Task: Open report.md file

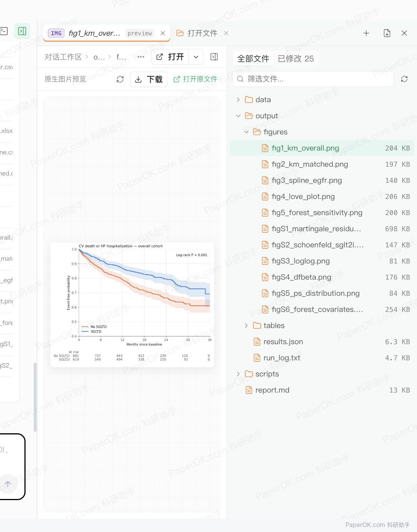Action: pyautogui.click(x=322, y=390)
